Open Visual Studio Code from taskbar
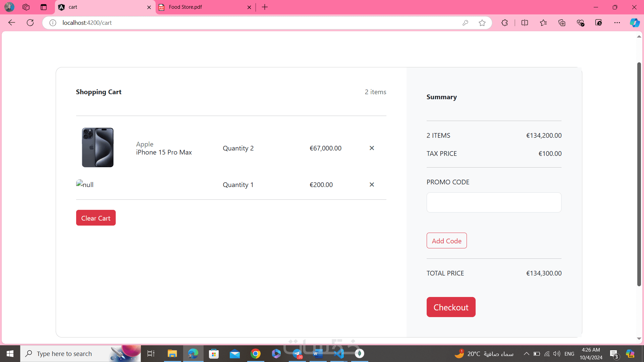Image resolution: width=644 pixels, height=362 pixels. [x=339, y=354]
